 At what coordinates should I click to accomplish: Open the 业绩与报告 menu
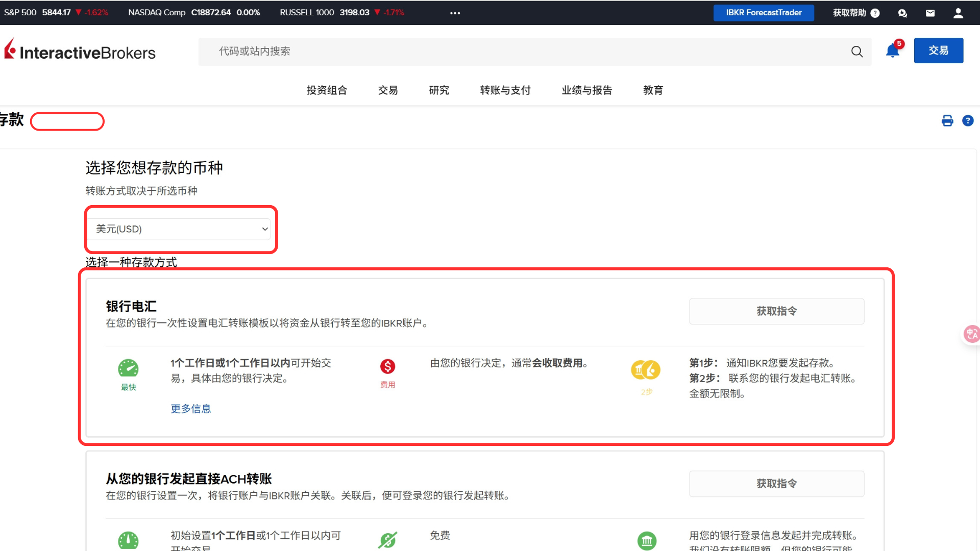click(586, 90)
